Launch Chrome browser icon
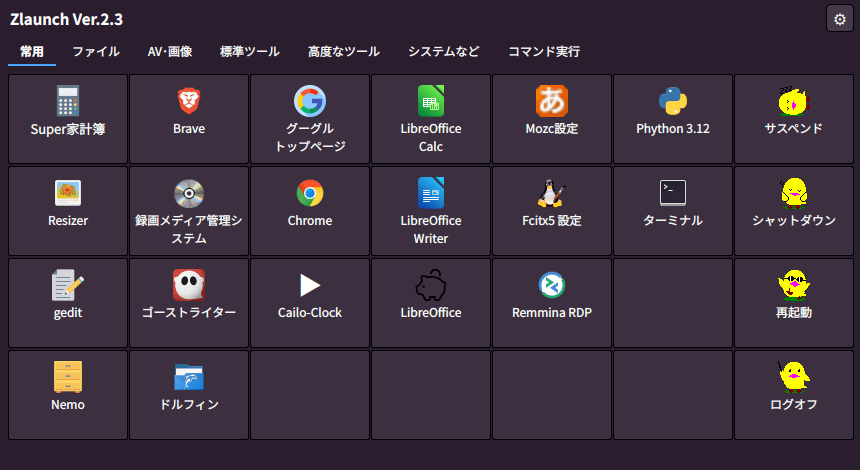860x470 pixels. click(x=310, y=193)
